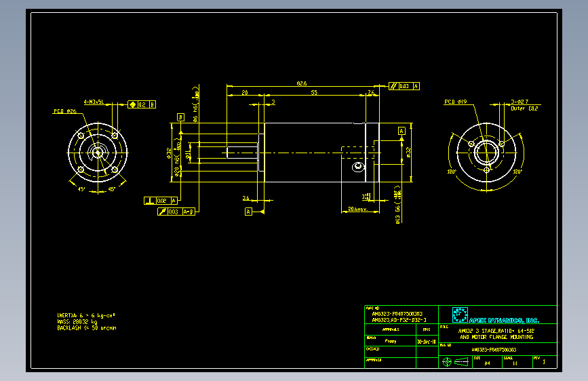Viewport: 588px width, 381px height.
Task: Click the 82.6 overall length dimension
Action: coord(302,83)
